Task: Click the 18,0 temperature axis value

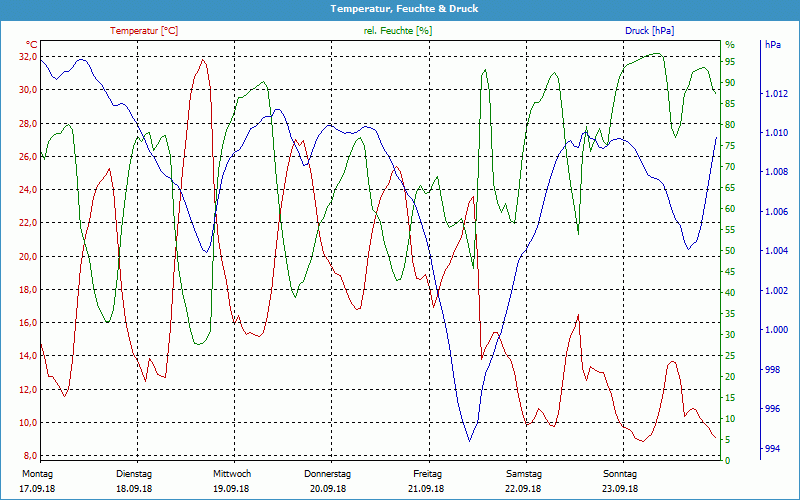Action: [x=28, y=290]
